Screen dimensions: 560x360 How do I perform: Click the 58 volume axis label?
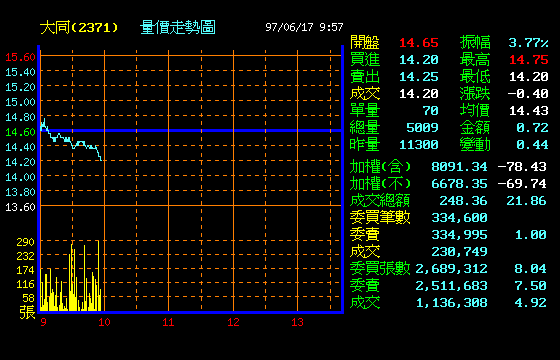(x=29, y=298)
